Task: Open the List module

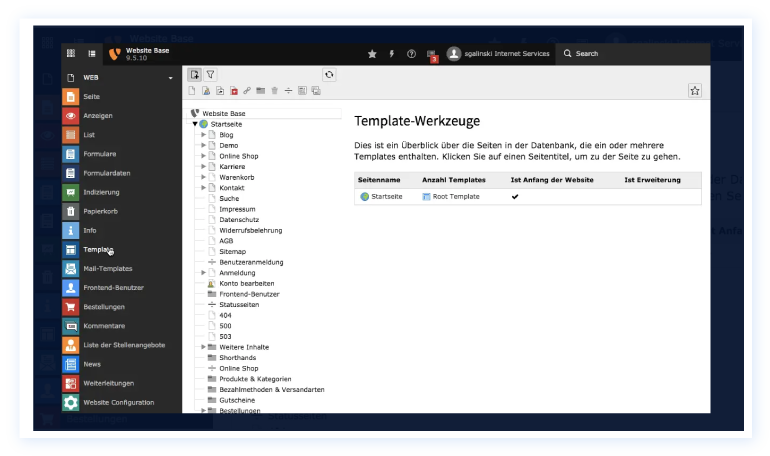Action: coord(120,135)
